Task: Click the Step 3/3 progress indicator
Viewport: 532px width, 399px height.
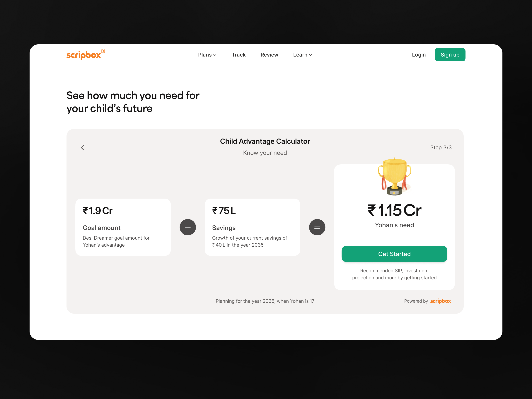Action: pos(441,147)
